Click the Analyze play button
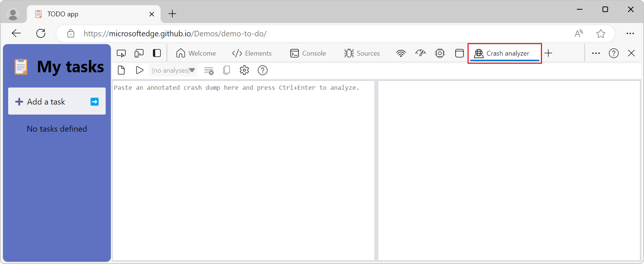This screenshot has width=644, height=264. pos(139,70)
